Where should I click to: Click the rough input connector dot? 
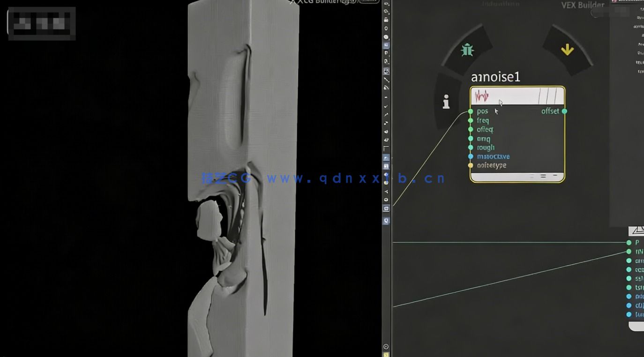(x=470, y=148)
